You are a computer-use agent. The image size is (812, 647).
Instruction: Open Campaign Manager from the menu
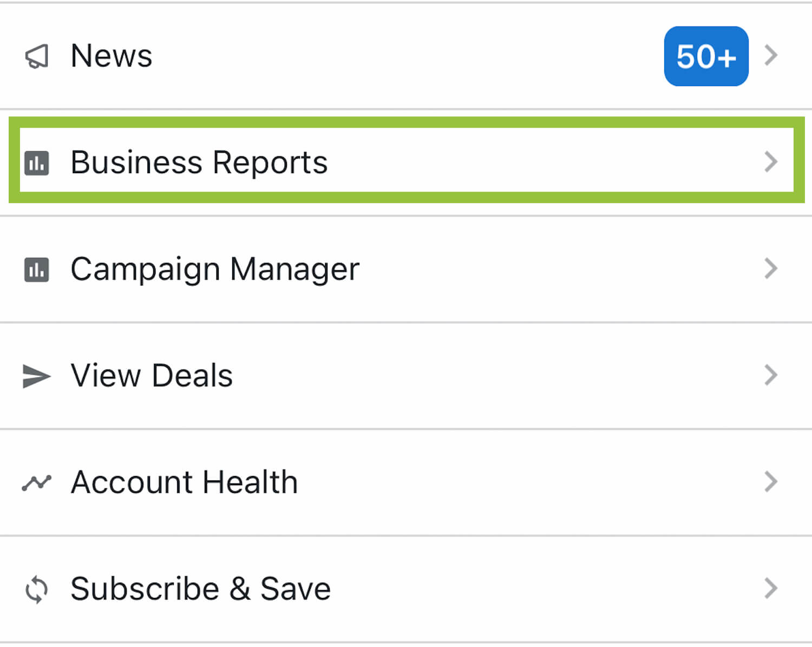click(215, 269)
